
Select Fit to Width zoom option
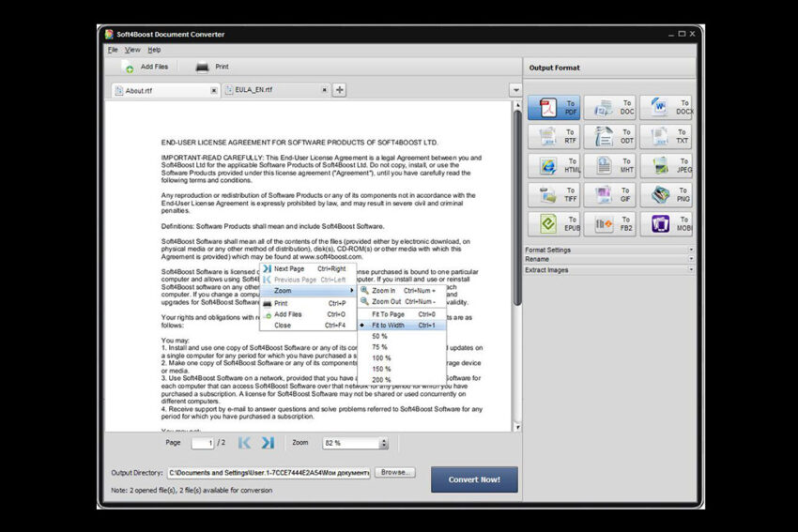(x=402, y=326)
